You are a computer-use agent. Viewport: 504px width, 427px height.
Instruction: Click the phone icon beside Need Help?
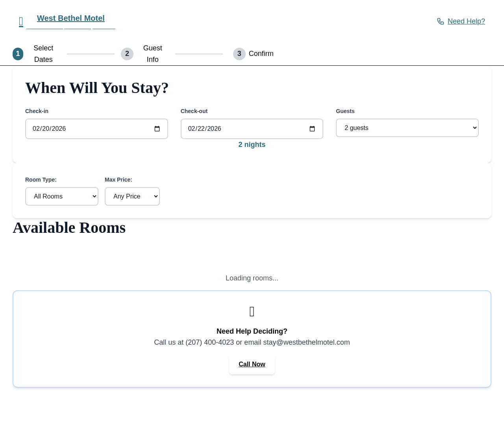pyautogui.click(x=440, y=21)
